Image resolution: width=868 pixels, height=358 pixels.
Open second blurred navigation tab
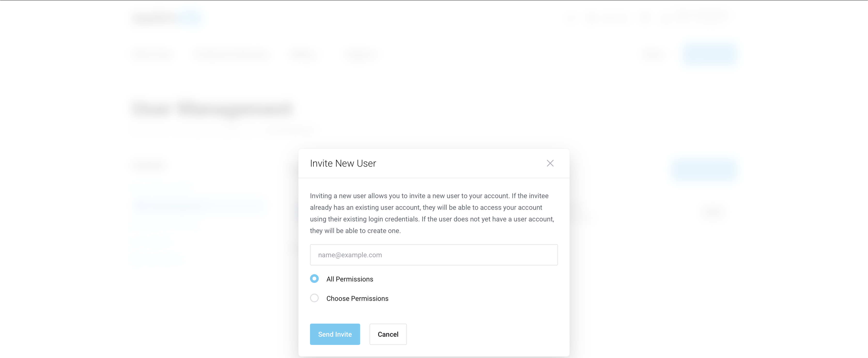(x=232, y=54)
